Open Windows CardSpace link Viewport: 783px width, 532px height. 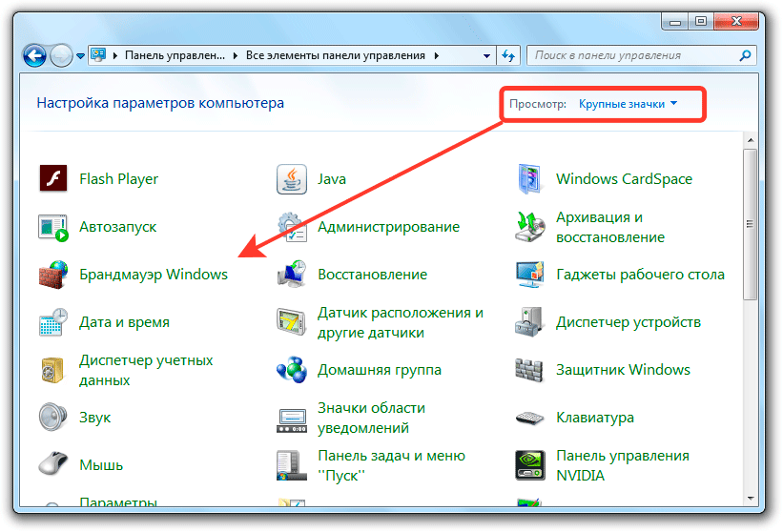[624, 178]
